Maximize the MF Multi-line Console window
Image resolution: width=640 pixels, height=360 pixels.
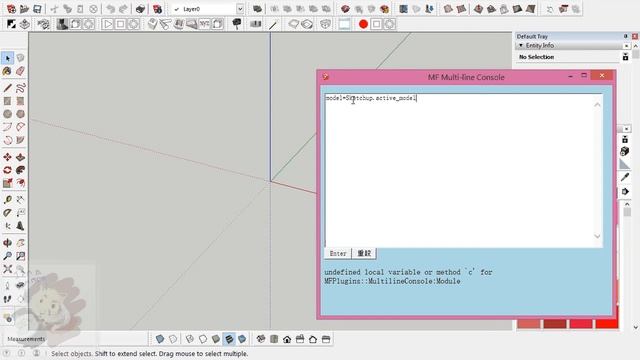click(x=584, y=76)
